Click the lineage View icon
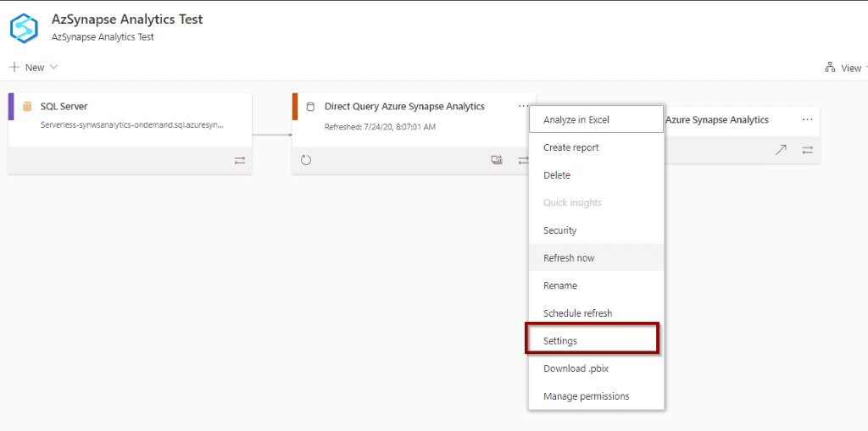This screenshot has height=431, width=868. click(x=830, y=68)
